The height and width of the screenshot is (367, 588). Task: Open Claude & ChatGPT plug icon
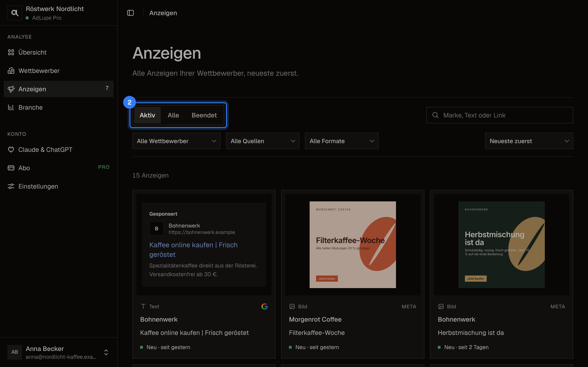coord(11,150)
